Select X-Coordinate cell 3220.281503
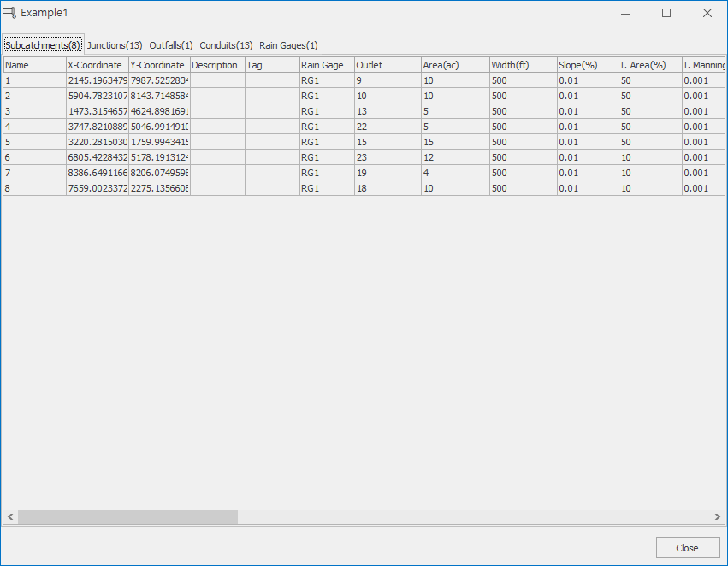Viewport: 728px width, 566px height. (x=97, y=142)
